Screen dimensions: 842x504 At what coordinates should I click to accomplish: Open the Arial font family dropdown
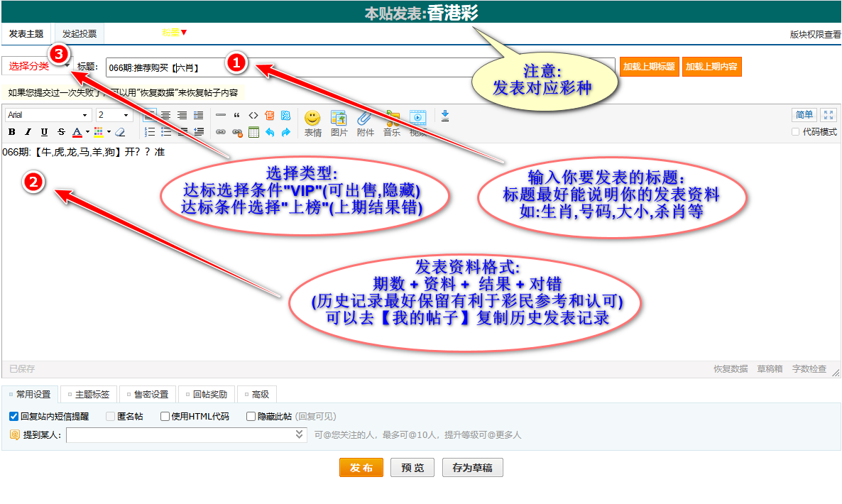[x=48, y=115]
